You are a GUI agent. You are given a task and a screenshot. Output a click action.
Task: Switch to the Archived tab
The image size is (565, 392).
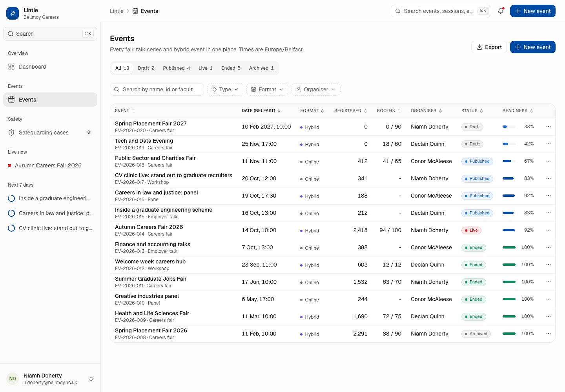tap(261, 68)
